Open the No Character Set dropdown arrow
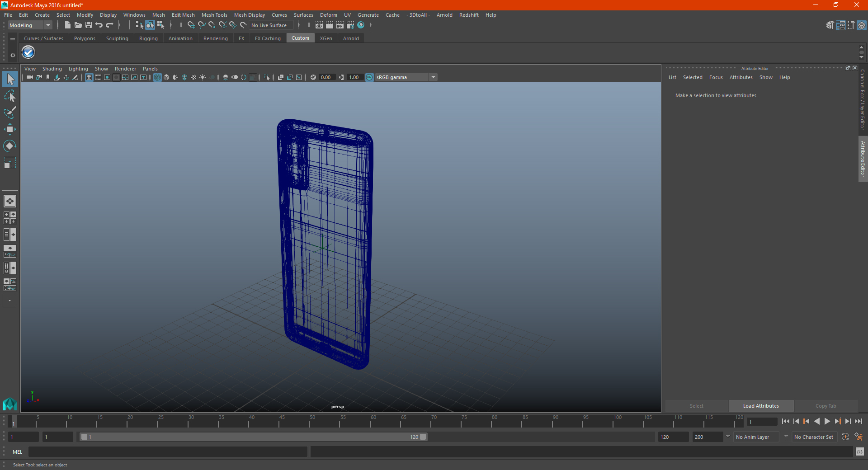 coord(786,437)
